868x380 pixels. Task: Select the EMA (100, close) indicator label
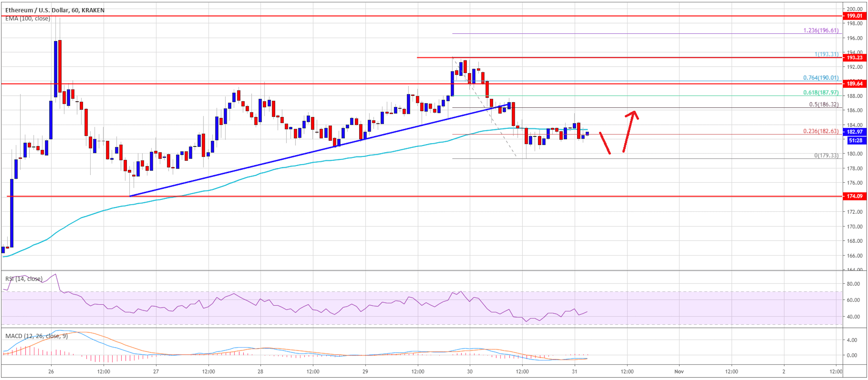28,18
